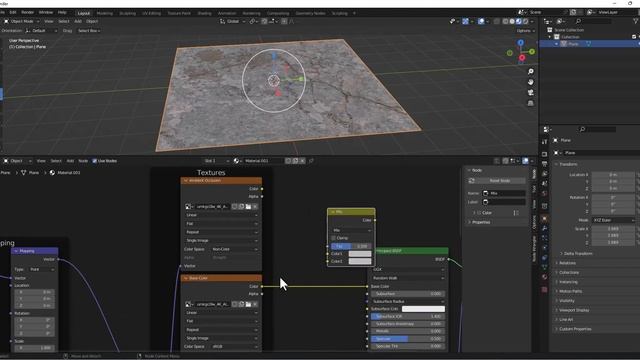Viewport: 640px width, 360px height.
Task: Open the Window menu
Action: [x=46, y=13]
